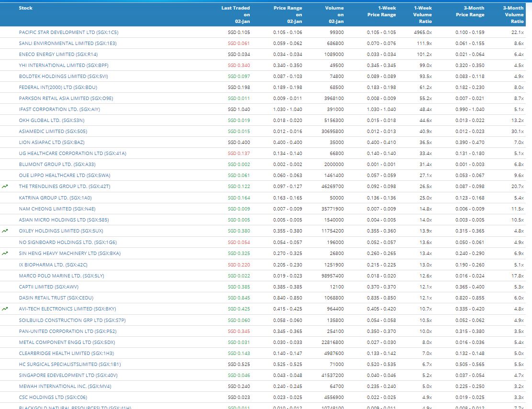
Task: Open Singapore eDevelopment Ltd link
Action: pyautogui.click(x=68, y=376)
